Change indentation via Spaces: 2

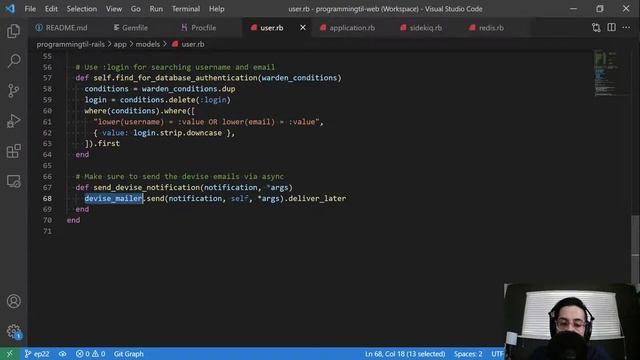tap(468, 354)
